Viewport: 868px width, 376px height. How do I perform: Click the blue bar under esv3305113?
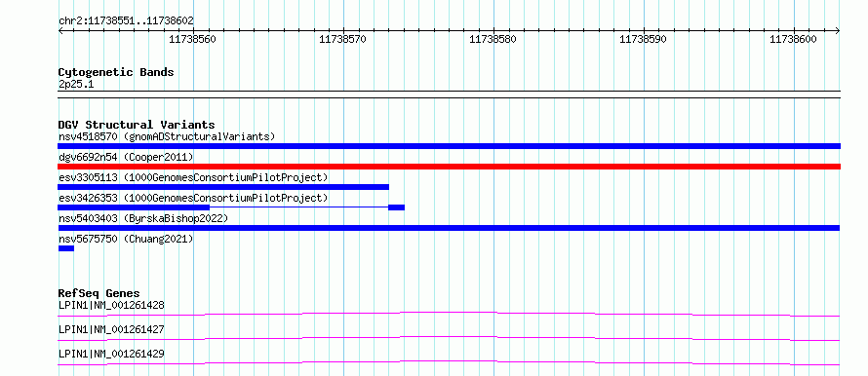point(223,187)
